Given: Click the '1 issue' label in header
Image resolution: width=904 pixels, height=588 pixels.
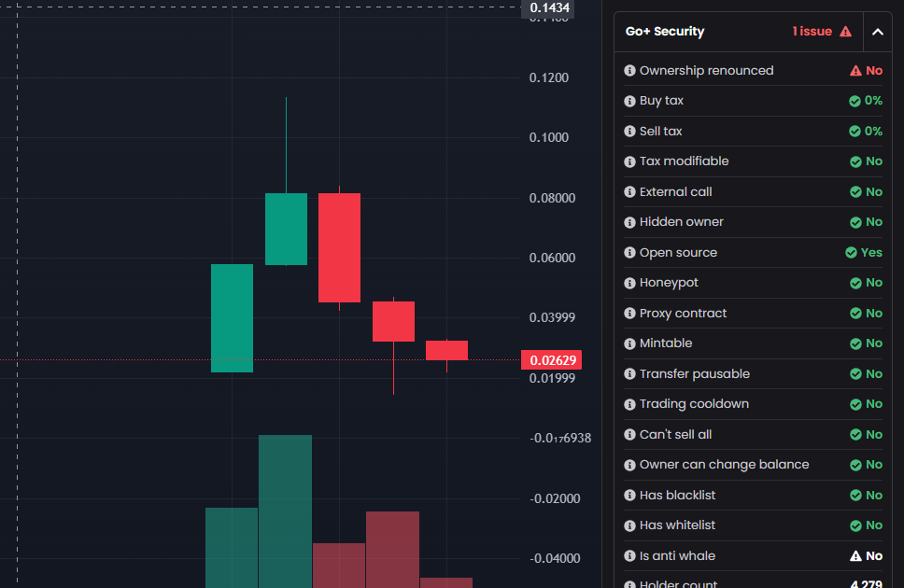Looking at the screenshot, I should [812, 32].
